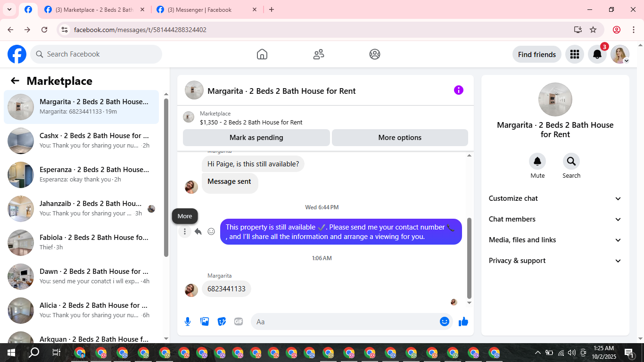Mark the listing as pending

pos(256,138)
